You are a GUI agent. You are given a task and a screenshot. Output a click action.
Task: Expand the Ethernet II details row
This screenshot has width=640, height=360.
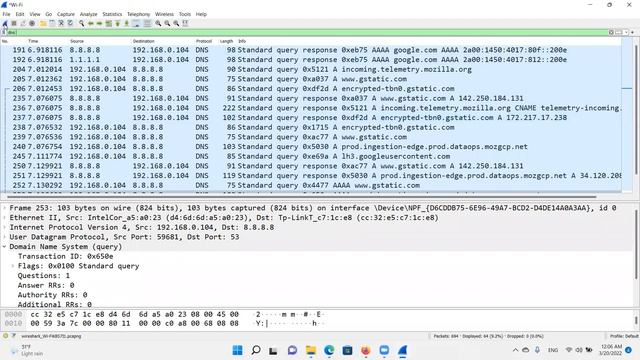(x=4, y=218)
